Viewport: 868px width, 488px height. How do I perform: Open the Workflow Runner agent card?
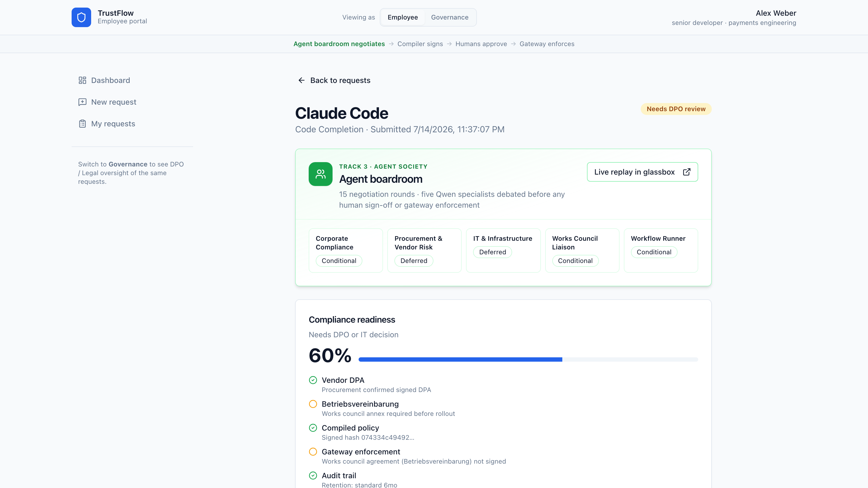coord(661,250)
